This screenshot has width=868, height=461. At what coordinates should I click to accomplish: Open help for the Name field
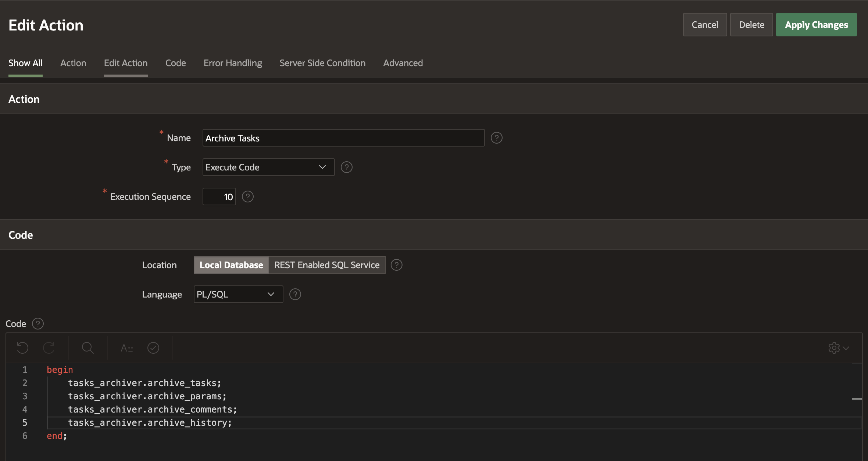pos(496,138)
